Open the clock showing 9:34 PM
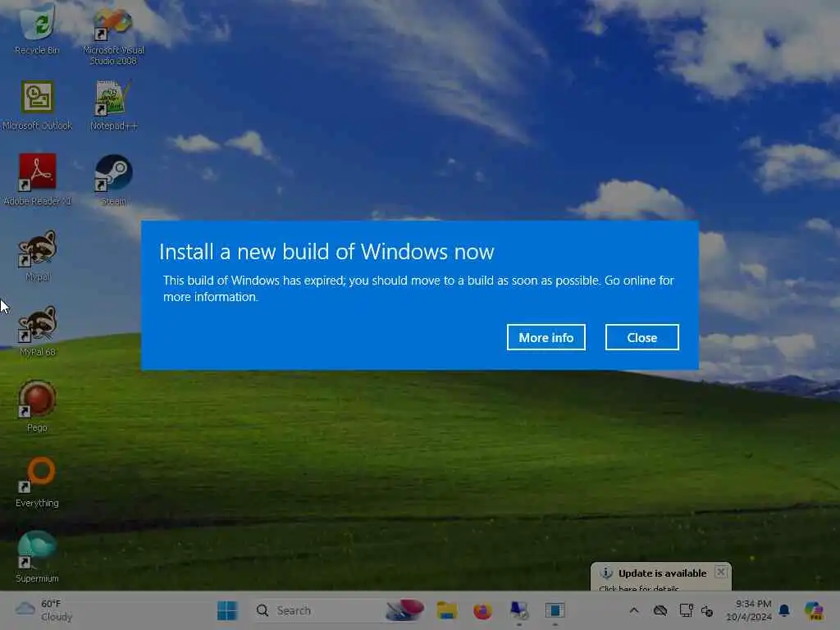840x630 pixels. click(x=749, y=610)
